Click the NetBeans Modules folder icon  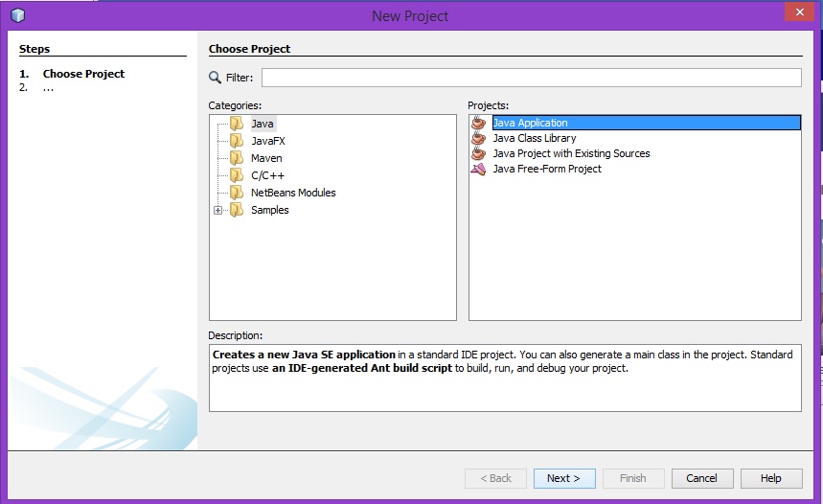click(236, 193)
